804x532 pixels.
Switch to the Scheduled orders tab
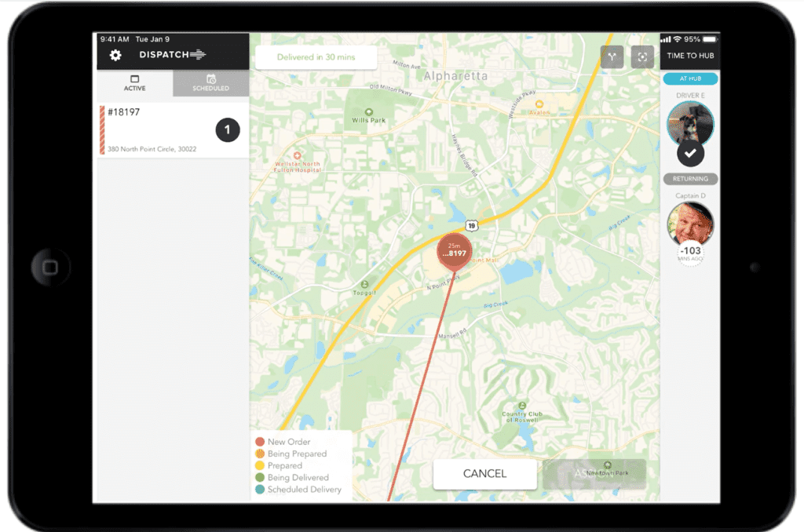pos(210,83)
